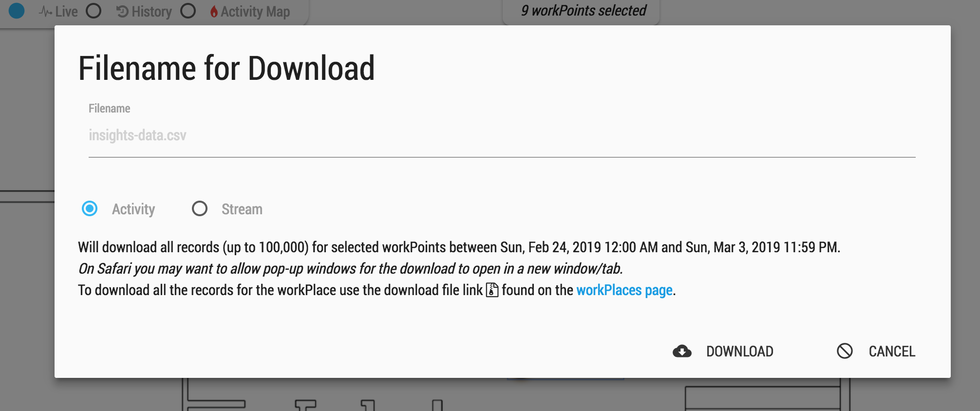Select the radio between History and Activity Map
980x411 pixels.
click(188, 11)
